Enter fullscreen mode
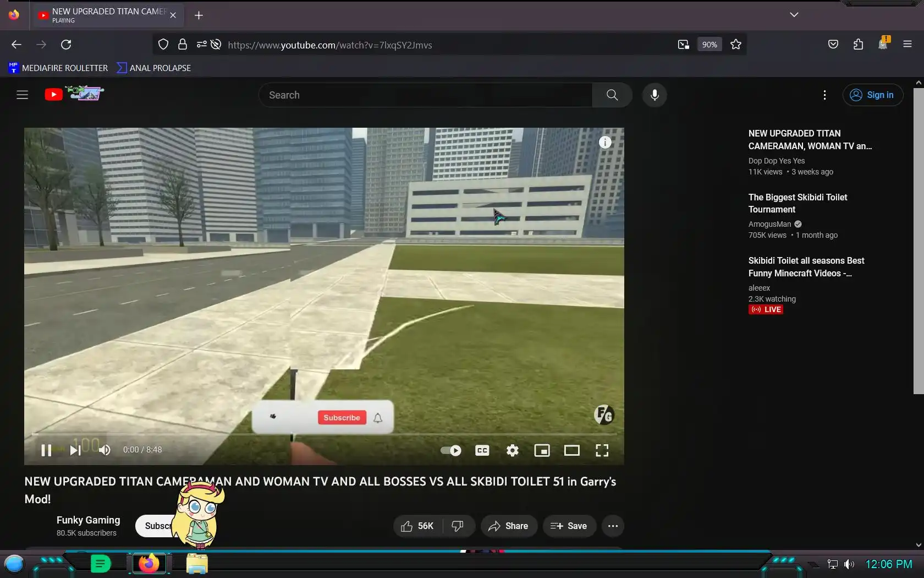This screenshot has width=924, height=578. (602, 450)
